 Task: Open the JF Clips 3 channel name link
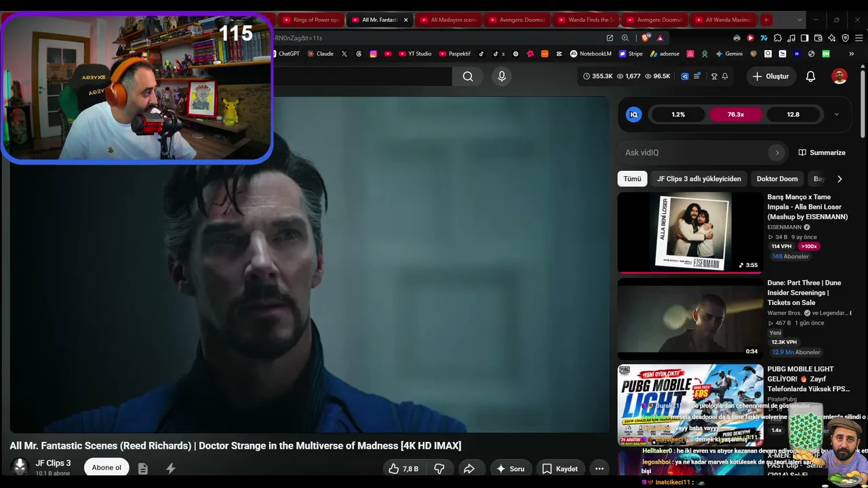point(53,463)
